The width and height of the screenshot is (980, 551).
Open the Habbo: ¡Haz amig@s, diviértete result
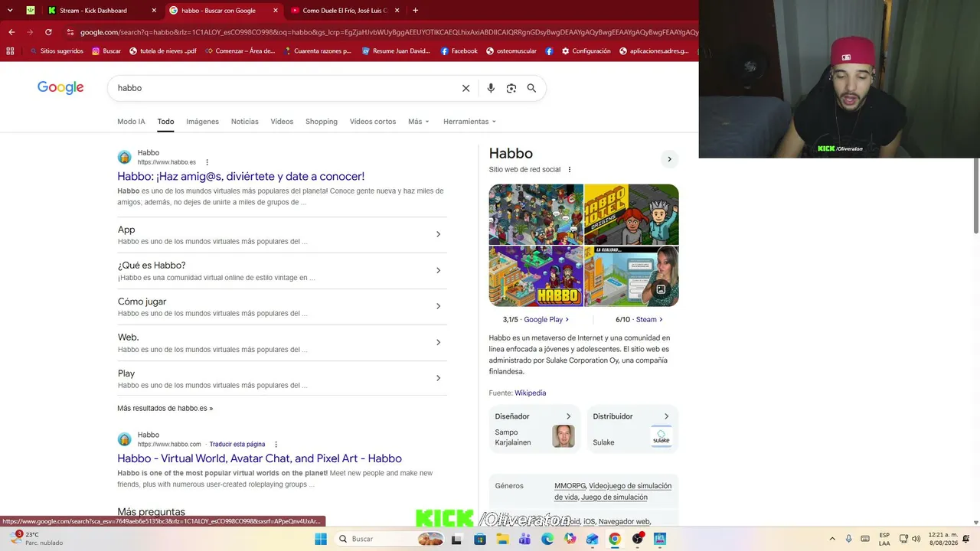241,176
